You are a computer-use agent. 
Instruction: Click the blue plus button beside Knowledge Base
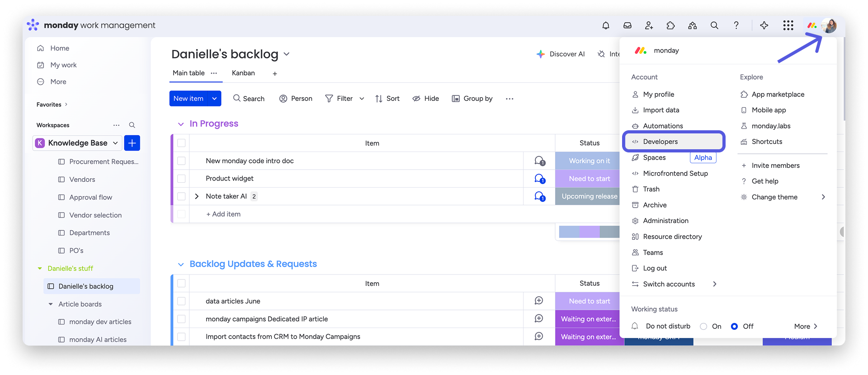coord(132,143)
